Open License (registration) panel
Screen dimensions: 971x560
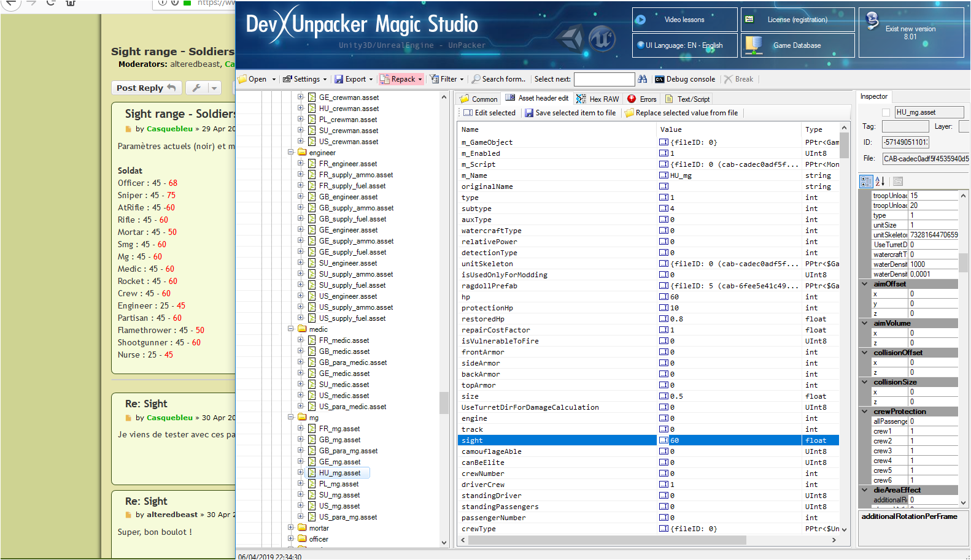[797, 20]
